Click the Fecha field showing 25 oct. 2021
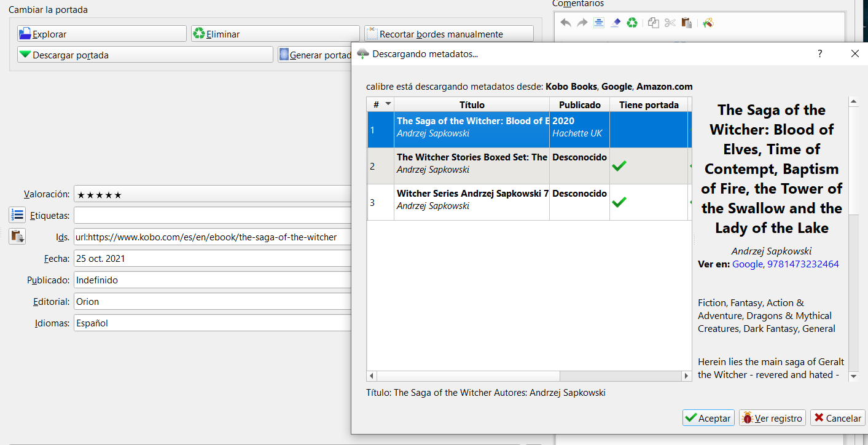Screen dimensions: 868x445 pyautogui.click(x=213, y=258)
